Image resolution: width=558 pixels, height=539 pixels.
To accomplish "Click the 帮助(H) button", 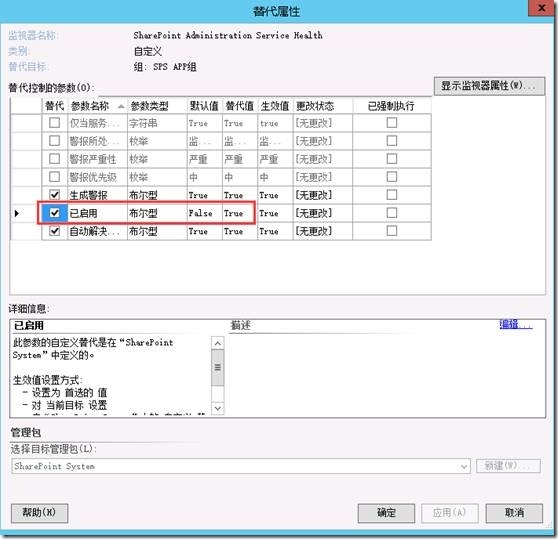I will coord(39,513).
